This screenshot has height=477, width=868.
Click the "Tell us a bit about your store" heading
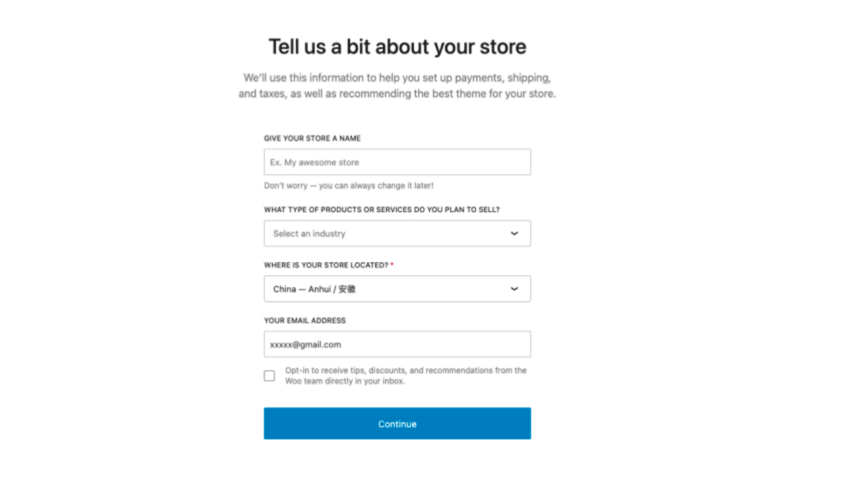tap(397, 47)
